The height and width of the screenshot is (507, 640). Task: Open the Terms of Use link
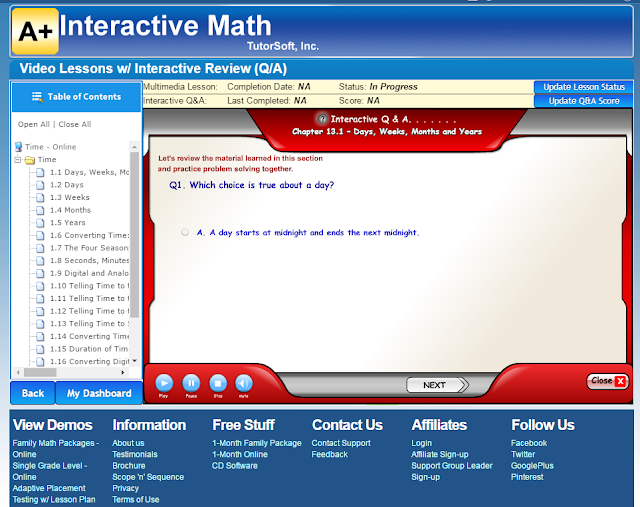(136, 500)
